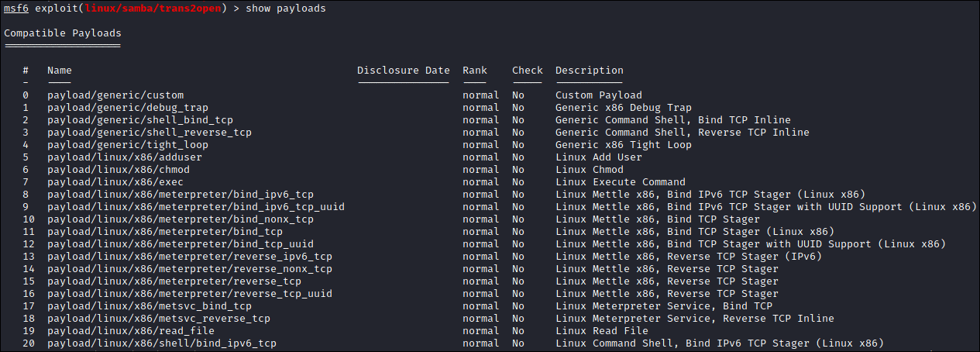
Task: Click 'Generic x86 Debug Trap' description
Action: (623, 108)
